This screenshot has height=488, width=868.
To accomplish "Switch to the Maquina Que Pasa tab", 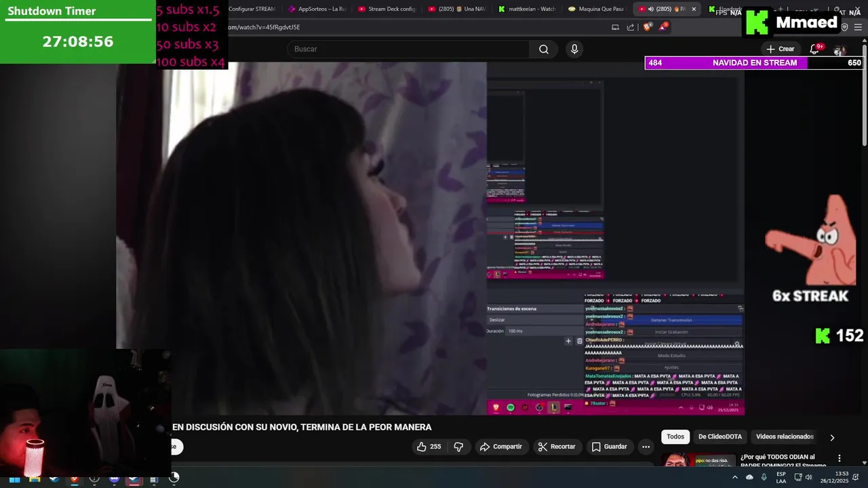I will pyautogui.click(x=597, y=9).
